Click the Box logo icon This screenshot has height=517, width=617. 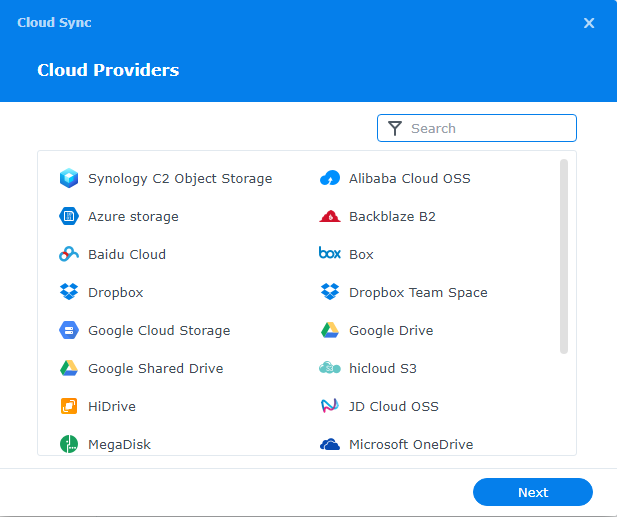click(330, 255)
